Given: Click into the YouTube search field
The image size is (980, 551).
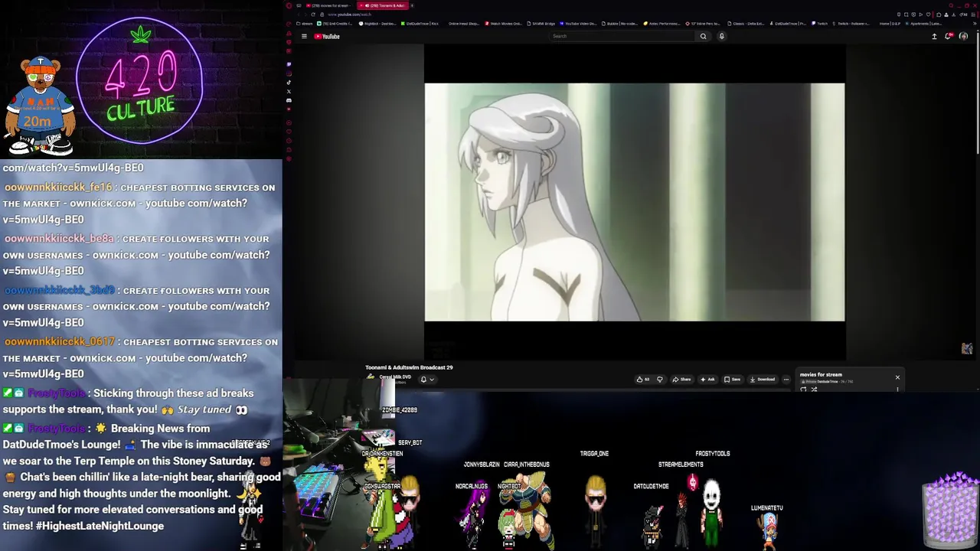Looking at the screenshot, I should [622, 36].
